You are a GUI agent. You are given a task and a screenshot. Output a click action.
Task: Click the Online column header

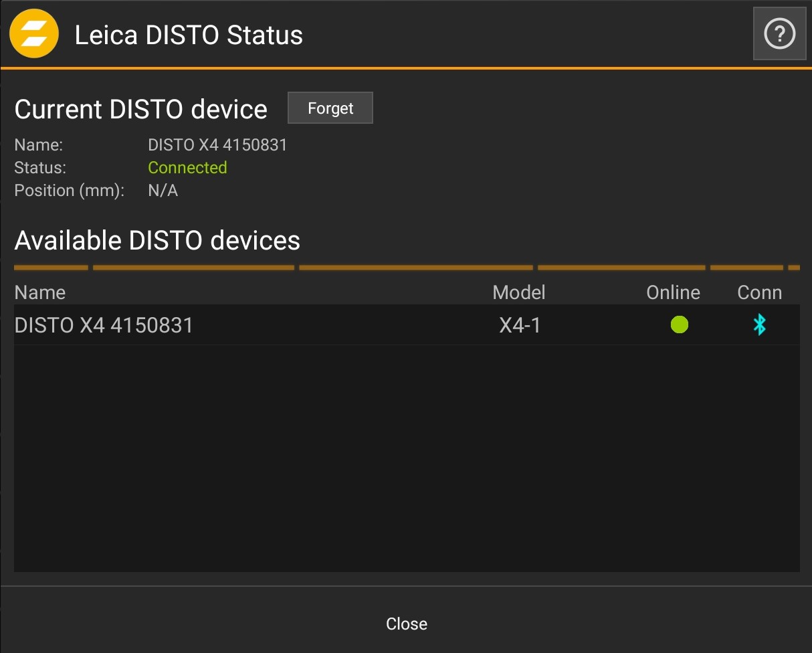tap(673, 292)
